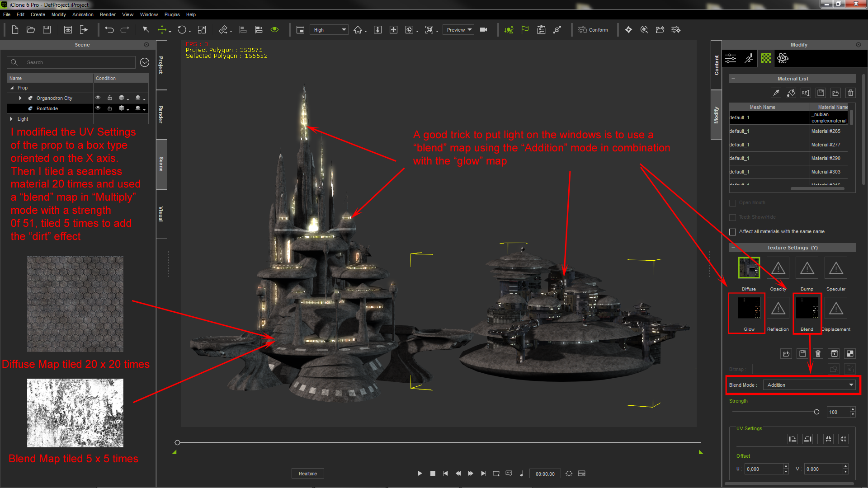
Task: Select the Glow texture thumbnail
Action: 749,308
